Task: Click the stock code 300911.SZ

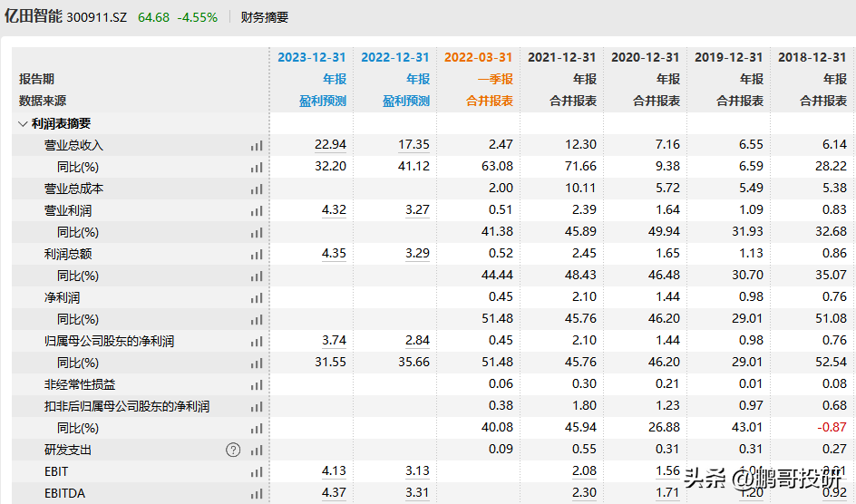Action: (97, 17)
